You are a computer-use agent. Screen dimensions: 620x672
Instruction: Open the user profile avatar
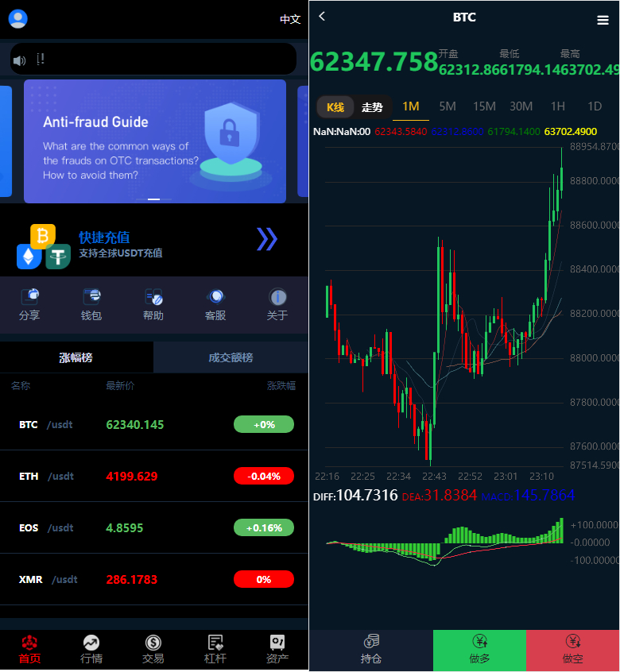tap(17, 19)
